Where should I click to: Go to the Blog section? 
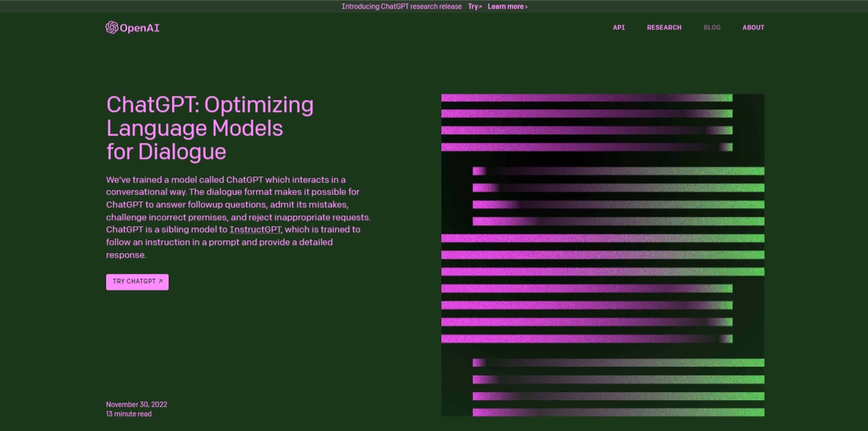[x=711, y=28]
